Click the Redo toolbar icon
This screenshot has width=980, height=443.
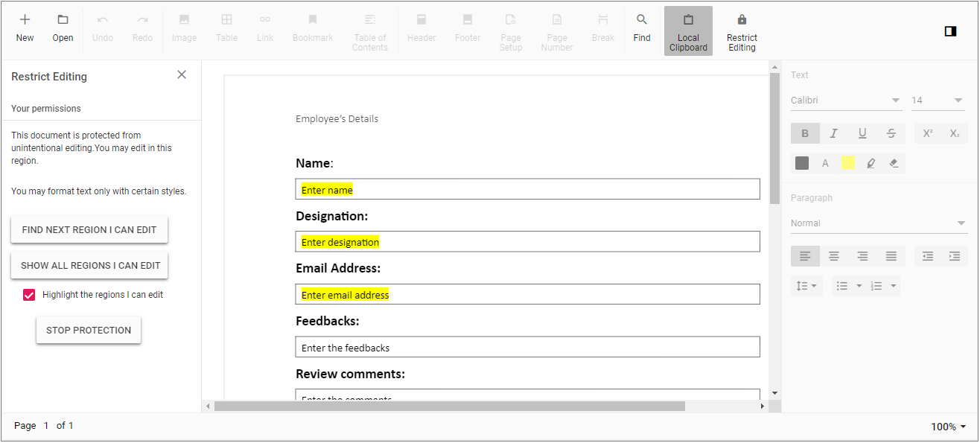(142, 19)
